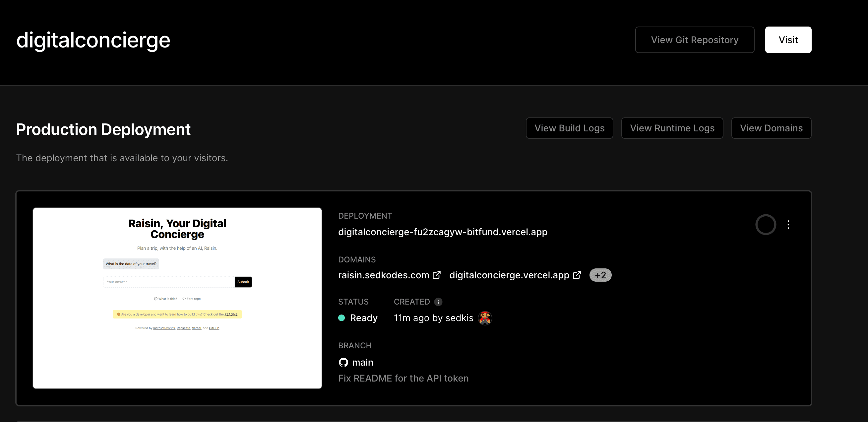Open View Domains
Viewport: 868px width, 422px height.
[771, 128]
